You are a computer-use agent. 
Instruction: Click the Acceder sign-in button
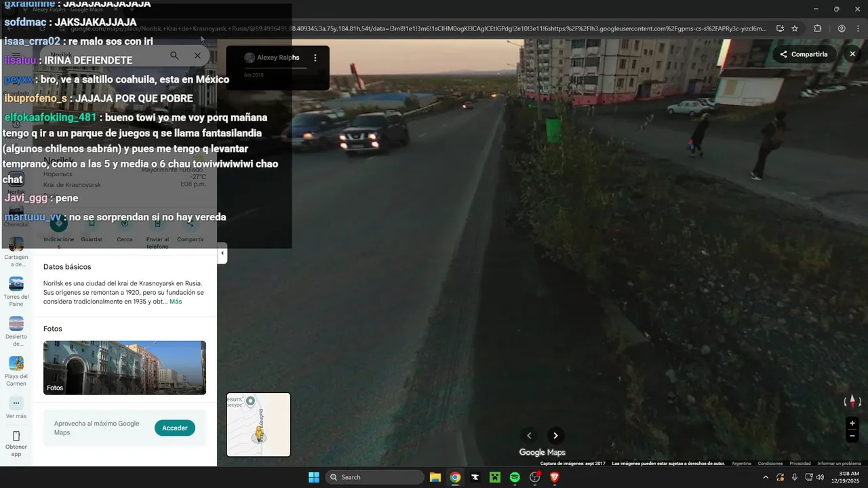pos(175,428)
